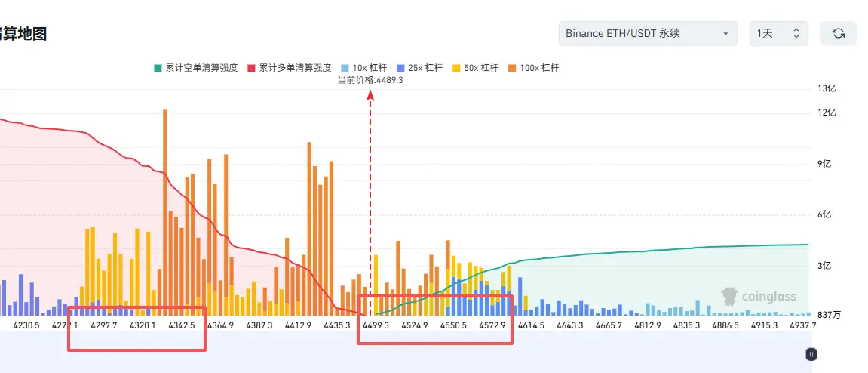868x373 pixels.
Task: Open the 1天 time range selector
Action: [779, 33]
